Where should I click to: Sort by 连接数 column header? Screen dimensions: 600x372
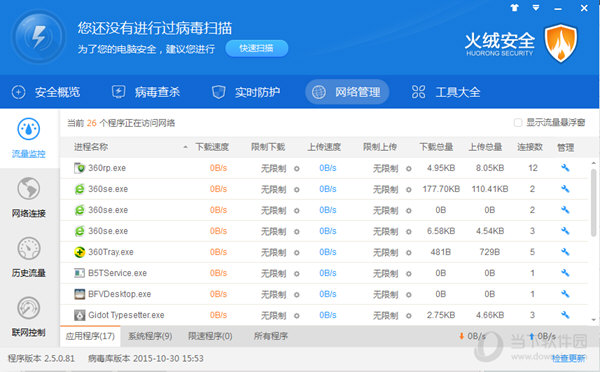(x=530, y=147)
